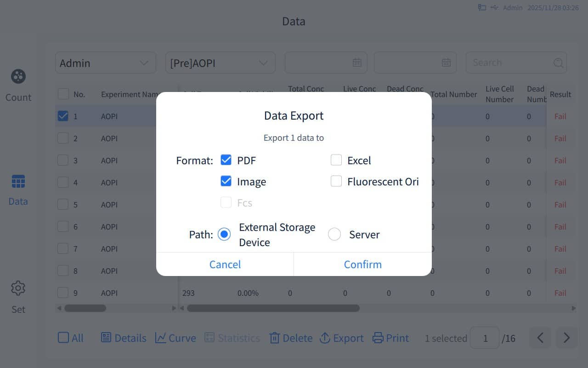Check the Fluorescent Ori checkbox
Image resolution: width=588 pixels, height=368 pixels.
tap(336, 181)
